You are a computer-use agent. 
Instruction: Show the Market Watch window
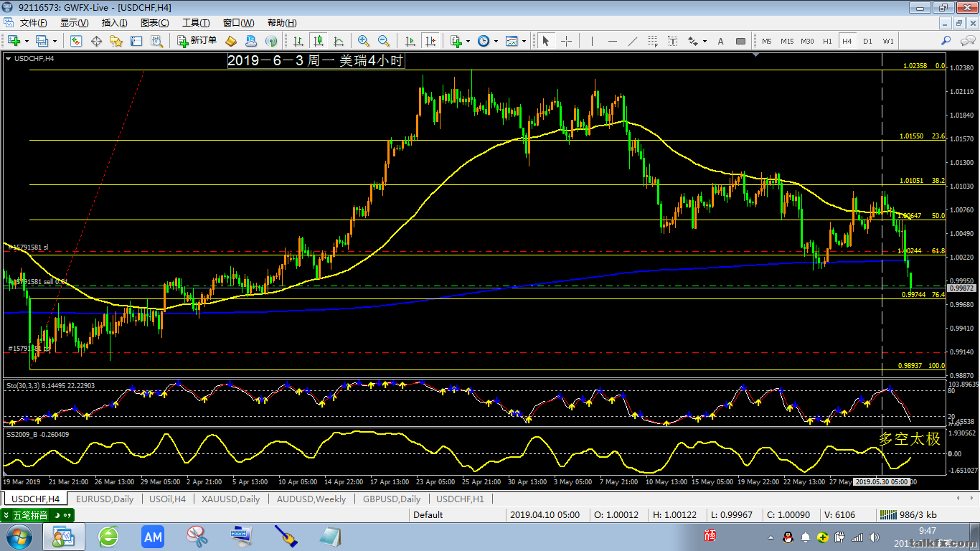tap(77, 41)
